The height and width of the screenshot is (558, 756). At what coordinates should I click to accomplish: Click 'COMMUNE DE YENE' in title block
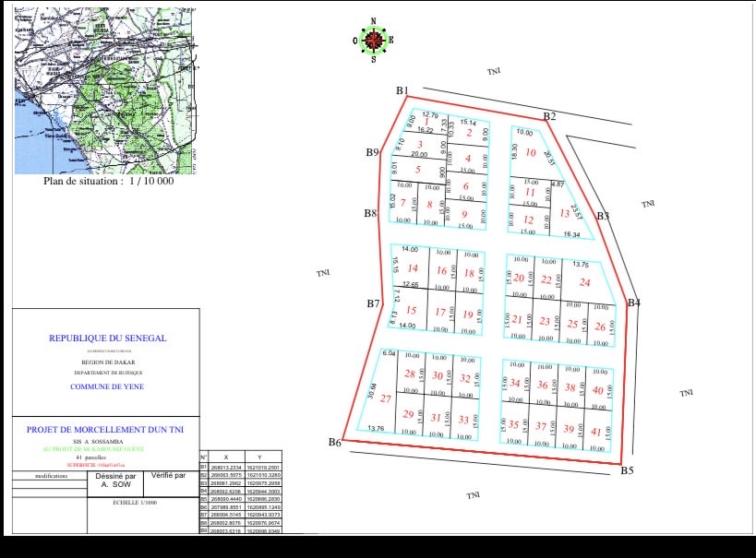[x=107, y=386]
